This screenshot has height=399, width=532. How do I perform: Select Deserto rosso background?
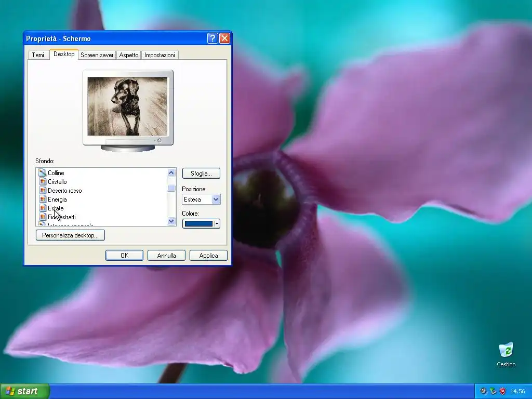coord(65,190)
